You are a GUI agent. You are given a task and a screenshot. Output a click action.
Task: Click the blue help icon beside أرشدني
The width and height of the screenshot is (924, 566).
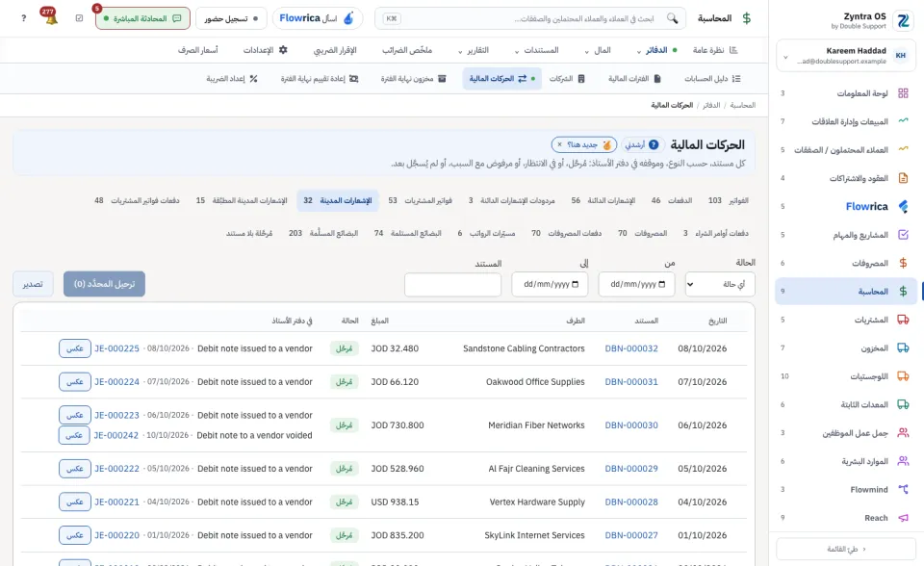(x=654, y=144)
